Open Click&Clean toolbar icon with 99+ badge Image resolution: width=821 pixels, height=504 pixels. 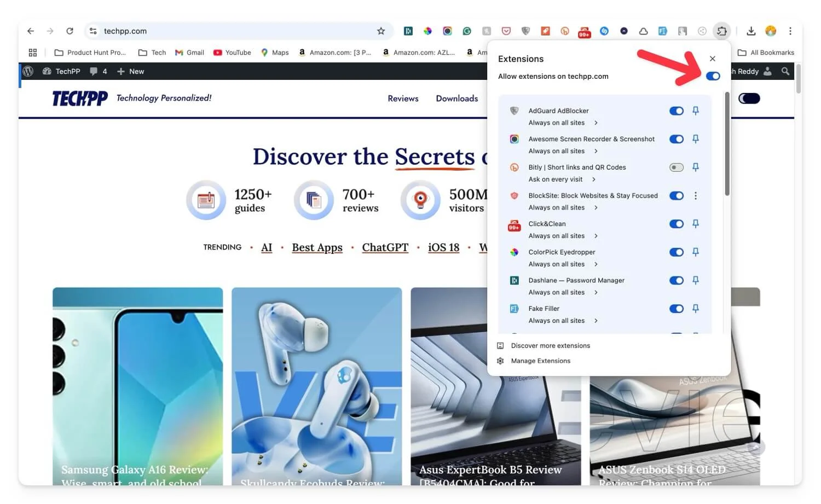pos(585,32)
